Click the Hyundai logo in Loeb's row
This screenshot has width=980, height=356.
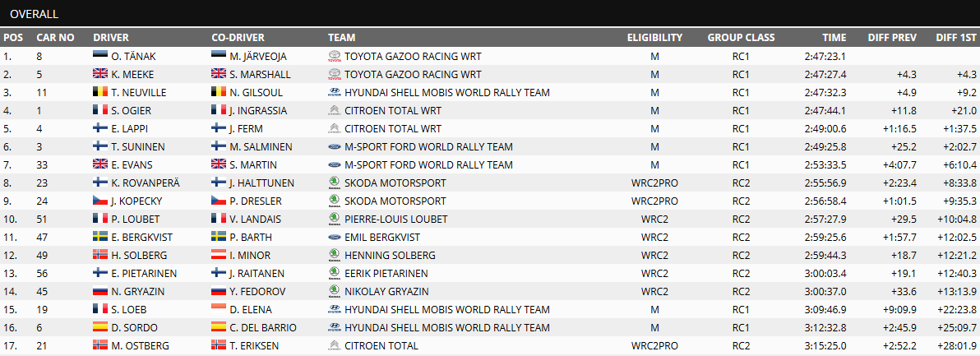click(x=335, y=310)
